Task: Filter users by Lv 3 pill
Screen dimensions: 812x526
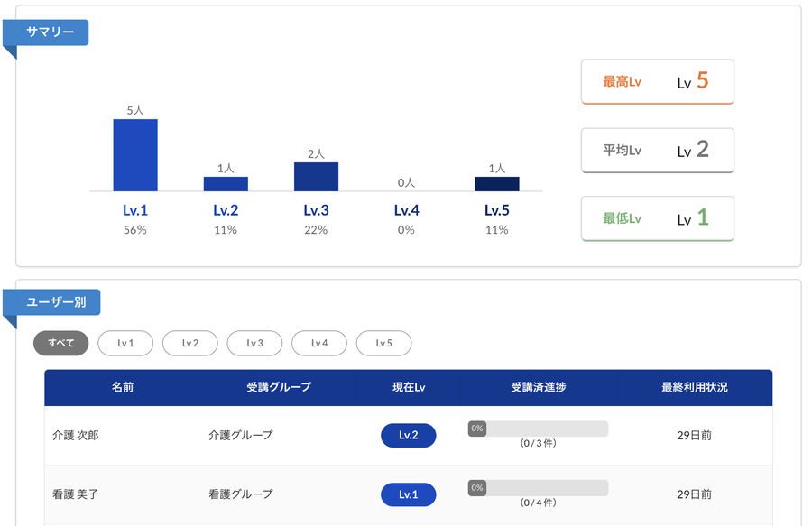Action: 254,343
